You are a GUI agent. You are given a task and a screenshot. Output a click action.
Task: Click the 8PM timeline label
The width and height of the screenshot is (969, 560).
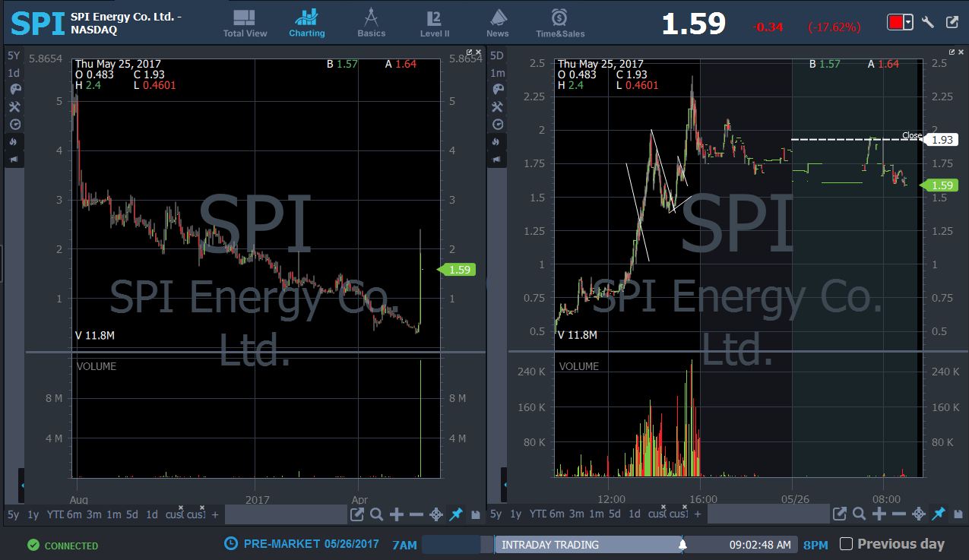[x=815, y=546]
